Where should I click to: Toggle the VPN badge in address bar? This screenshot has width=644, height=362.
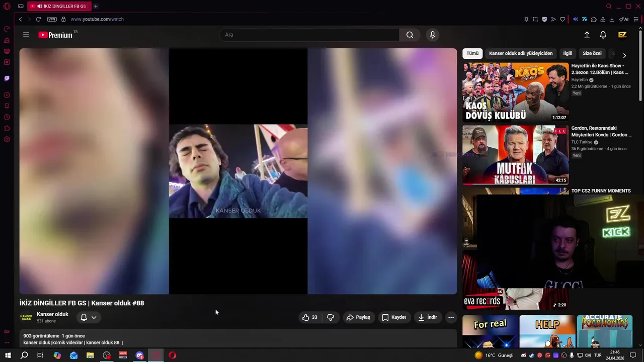[52, 19]
